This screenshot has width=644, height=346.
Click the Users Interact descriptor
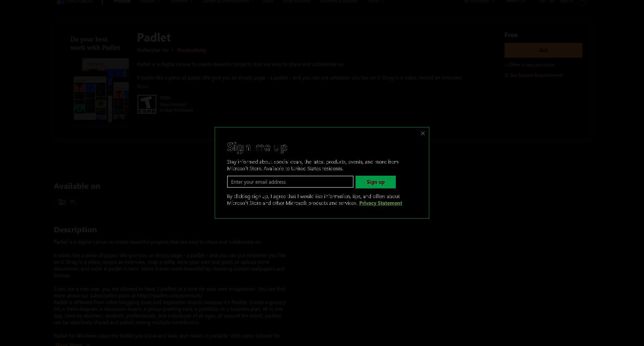click(x=173, y=104)
